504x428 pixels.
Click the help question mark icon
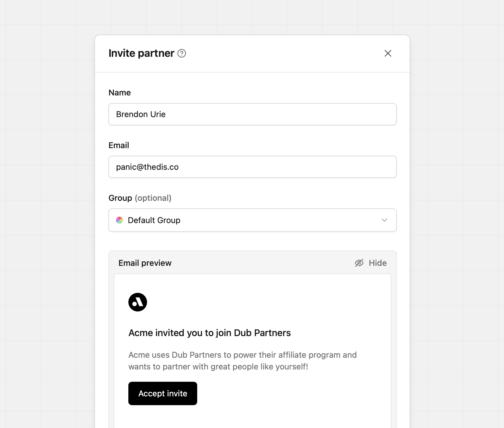pos(182,53)
